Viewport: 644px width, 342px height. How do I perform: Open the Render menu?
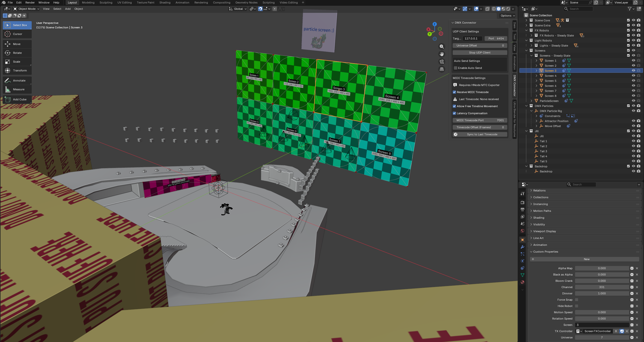(x=30, y=3)
